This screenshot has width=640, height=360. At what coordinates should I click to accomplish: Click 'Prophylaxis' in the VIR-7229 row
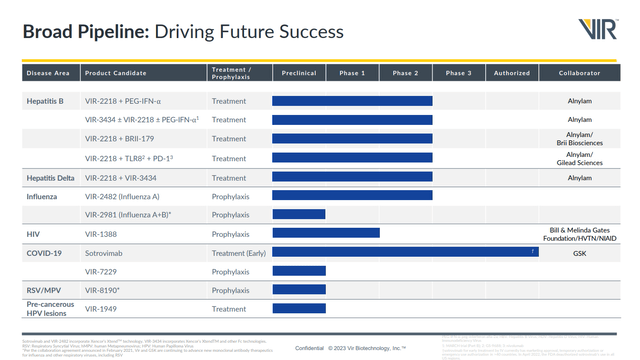click(231, 272)
